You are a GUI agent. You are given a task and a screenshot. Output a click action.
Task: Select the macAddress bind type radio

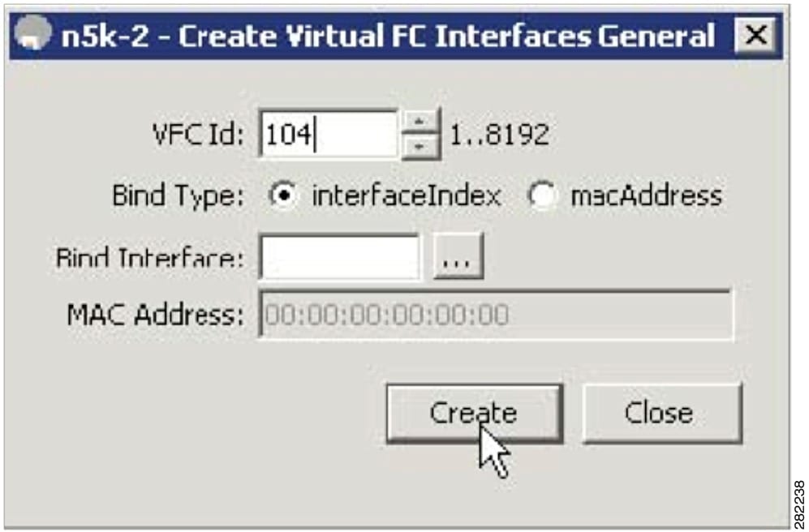pos(540,196)
